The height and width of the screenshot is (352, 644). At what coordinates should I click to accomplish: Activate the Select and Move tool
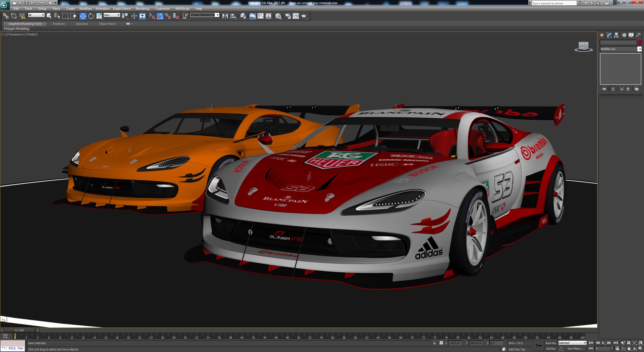click(x=83, y=16)
